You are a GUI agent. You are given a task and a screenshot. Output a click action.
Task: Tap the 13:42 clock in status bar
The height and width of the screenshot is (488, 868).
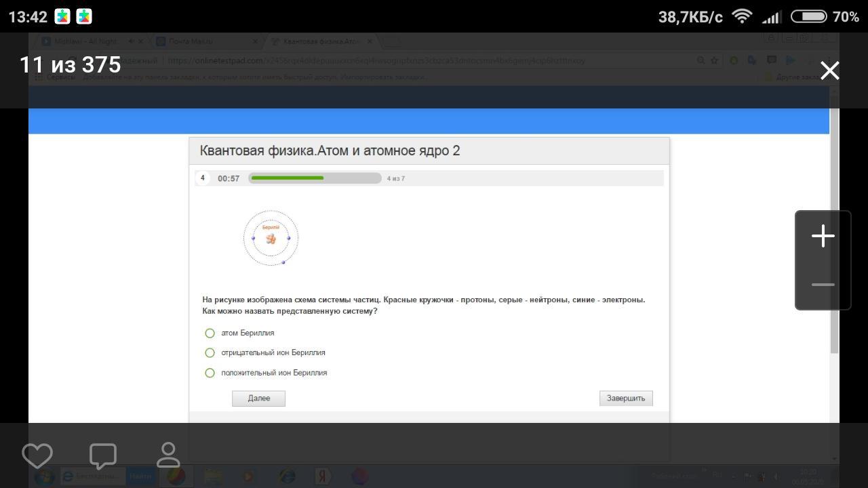(x=28, y=16)
